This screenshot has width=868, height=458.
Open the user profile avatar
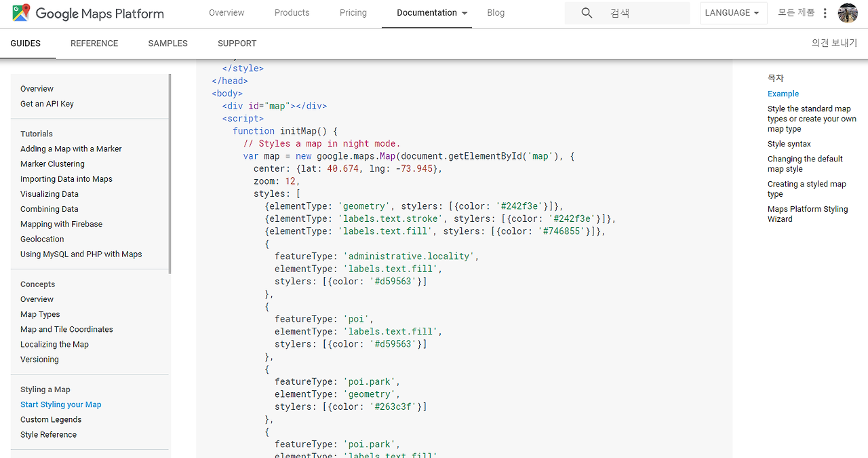pyautogui.click(x=848, y=13)
